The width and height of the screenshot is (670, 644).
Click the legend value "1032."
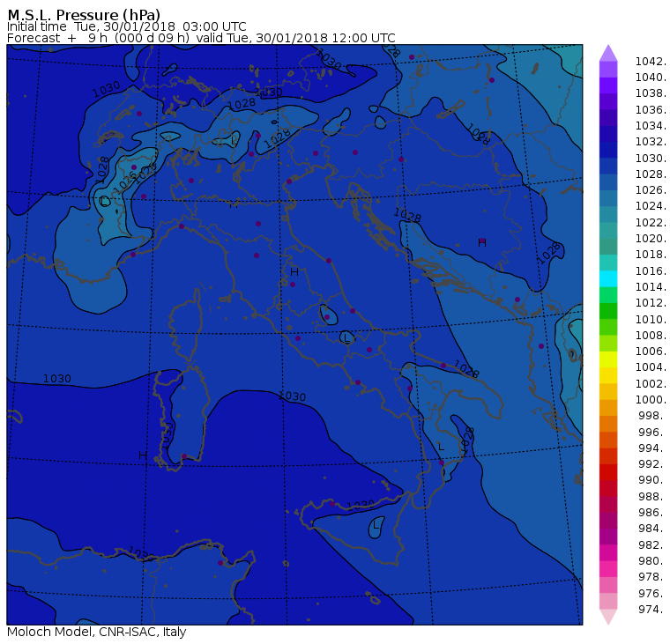(651, 142)
